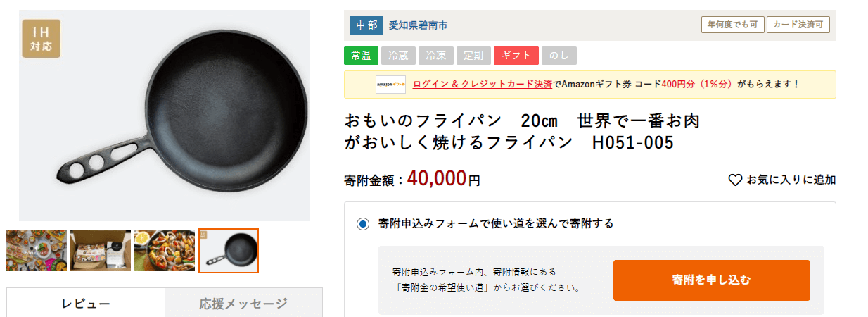Select the ギフト red tag
Viewport: 868px width, 317px height.
(x=516, y=56)
